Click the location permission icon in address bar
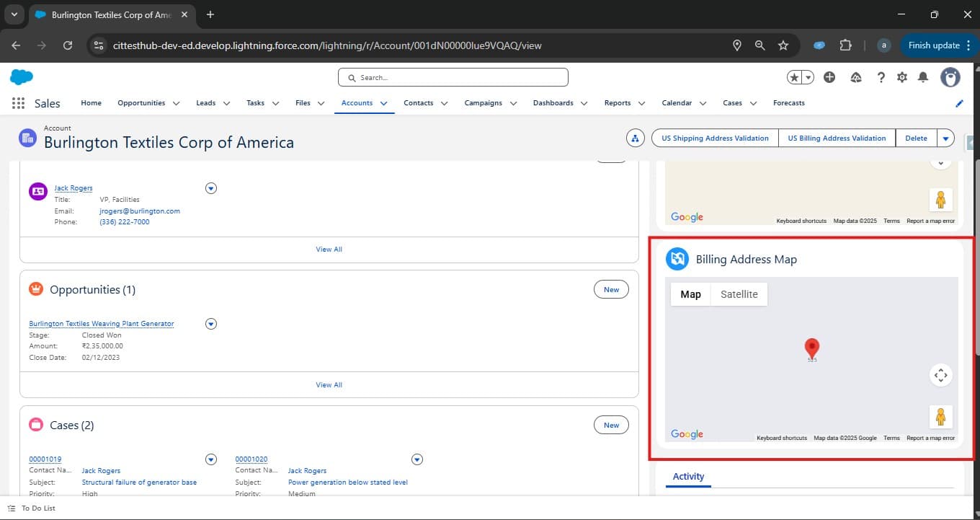Screen dimensions: 980x520 736,45
